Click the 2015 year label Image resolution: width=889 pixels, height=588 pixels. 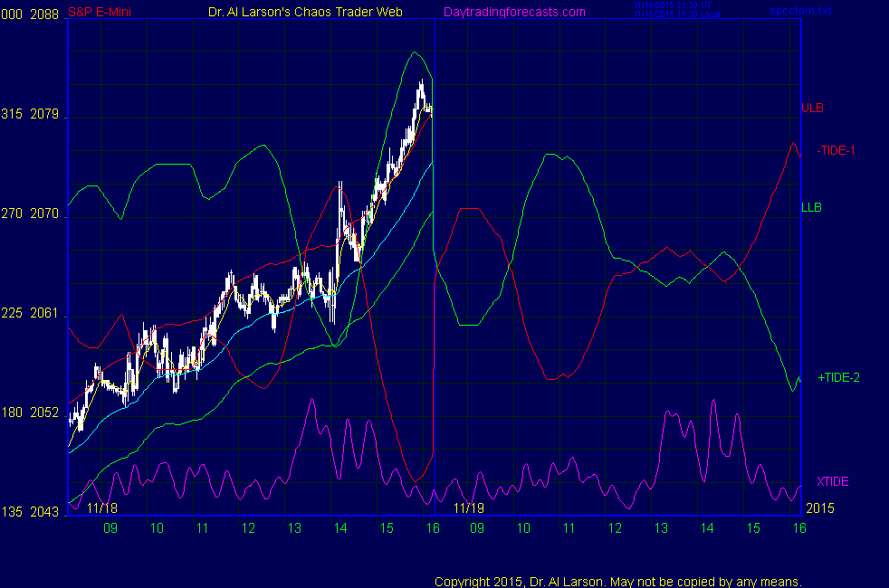pyautogui.click(x=818, y=508)
